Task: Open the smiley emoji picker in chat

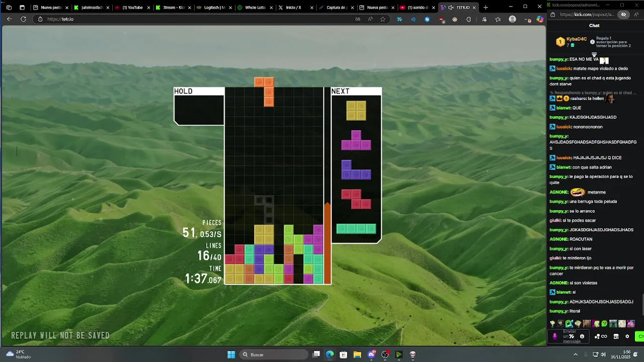Action: pos(582,336)
